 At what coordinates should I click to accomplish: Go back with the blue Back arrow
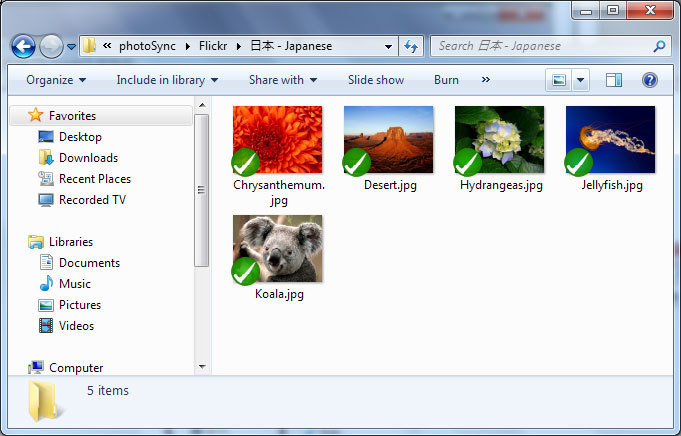click(x=23, y=46)
